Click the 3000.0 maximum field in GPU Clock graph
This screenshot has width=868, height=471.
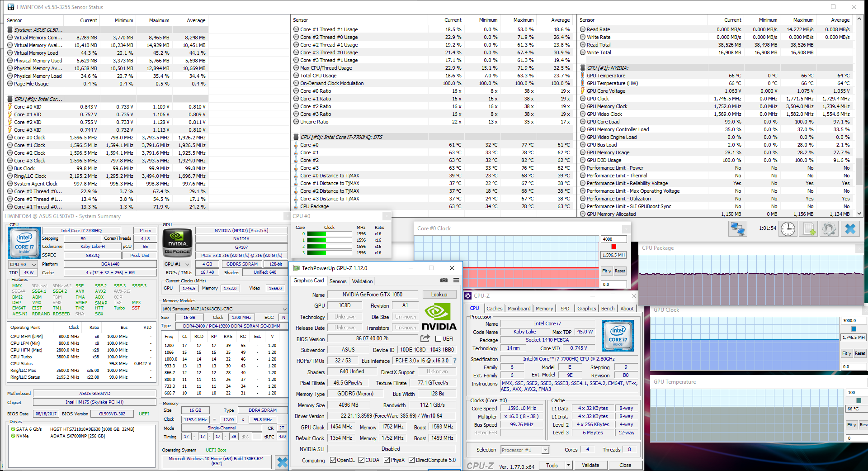854,320
